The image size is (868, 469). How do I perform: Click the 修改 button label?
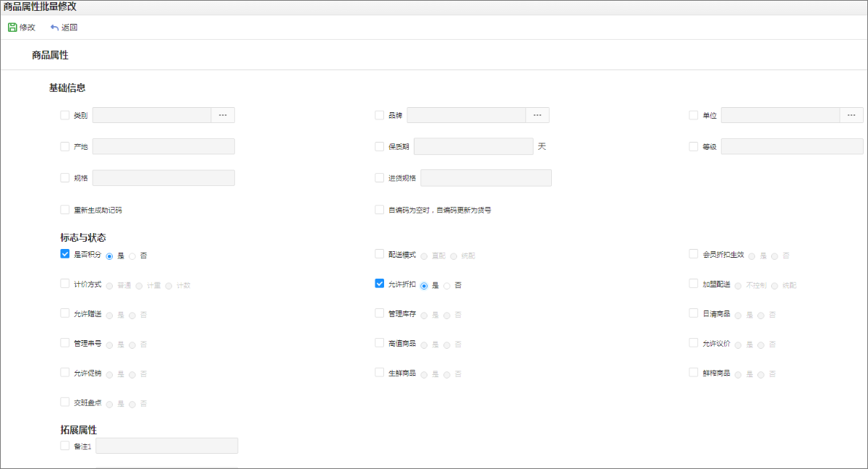pos(27,28)
